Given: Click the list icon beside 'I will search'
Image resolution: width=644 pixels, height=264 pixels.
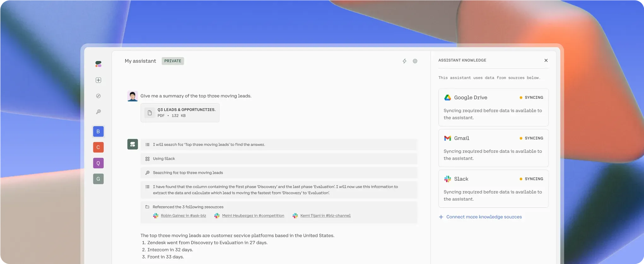Looking at the screenshot, I should (x=147, y=144).
